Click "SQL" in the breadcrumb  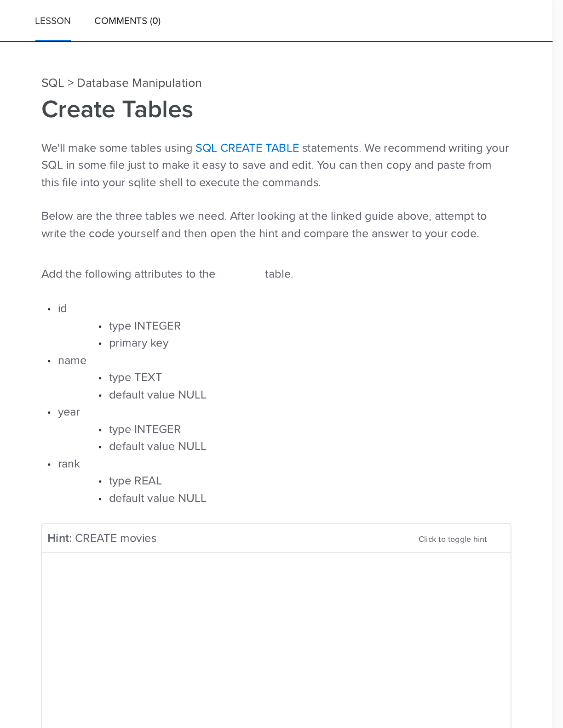coord(52,83)
